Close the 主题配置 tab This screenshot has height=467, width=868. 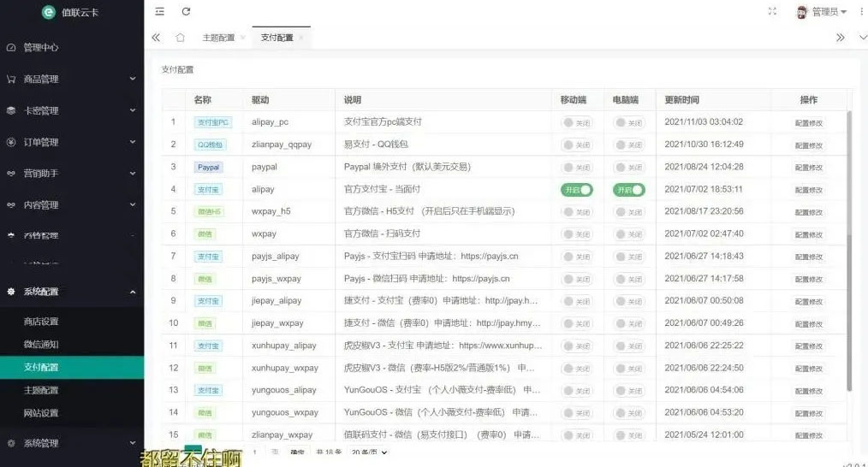[243, 38]
